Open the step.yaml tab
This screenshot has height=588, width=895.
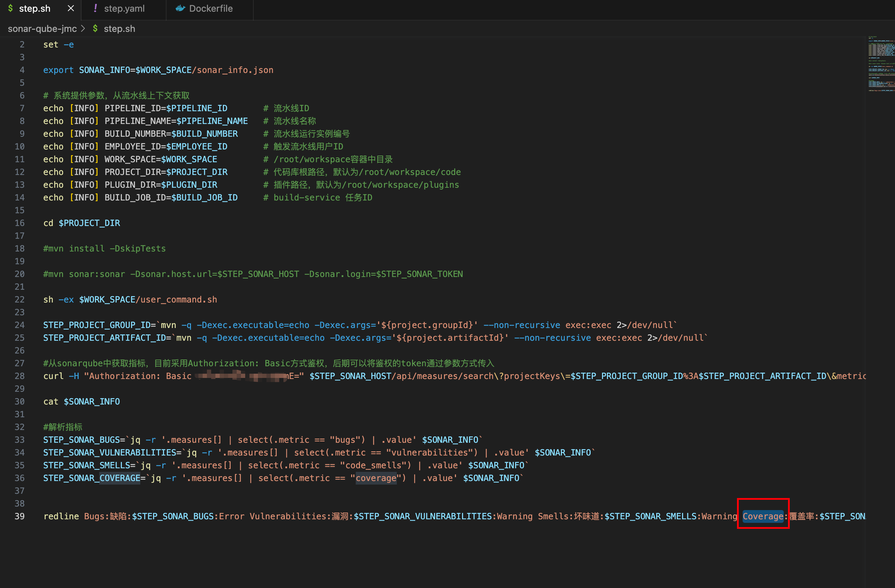point(124,9)
